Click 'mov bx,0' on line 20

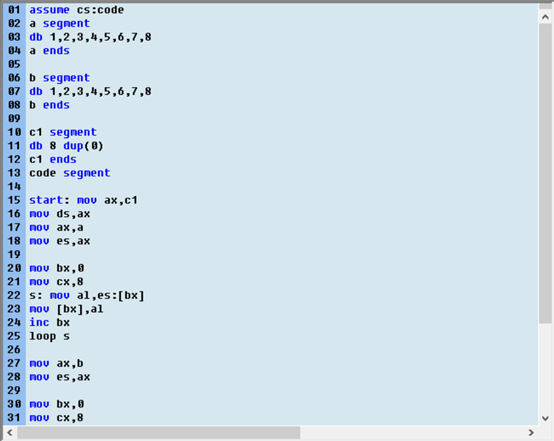click(x=57, y=268)
